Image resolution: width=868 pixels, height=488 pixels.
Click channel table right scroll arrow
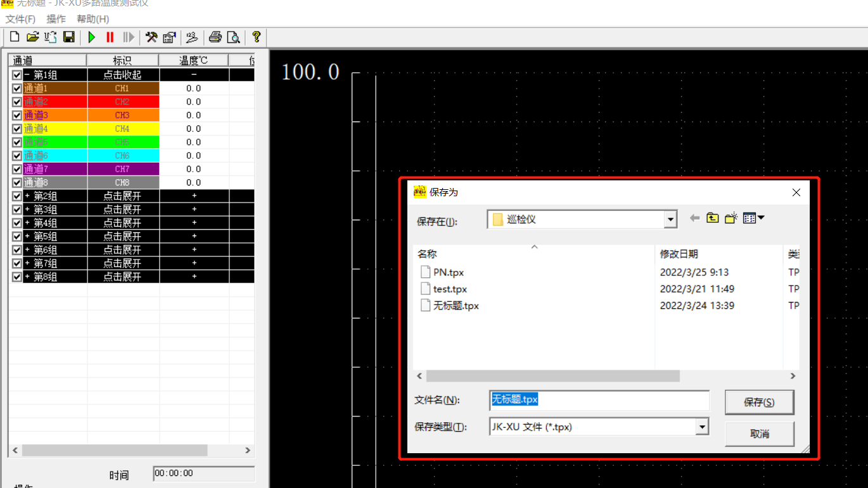248,451
